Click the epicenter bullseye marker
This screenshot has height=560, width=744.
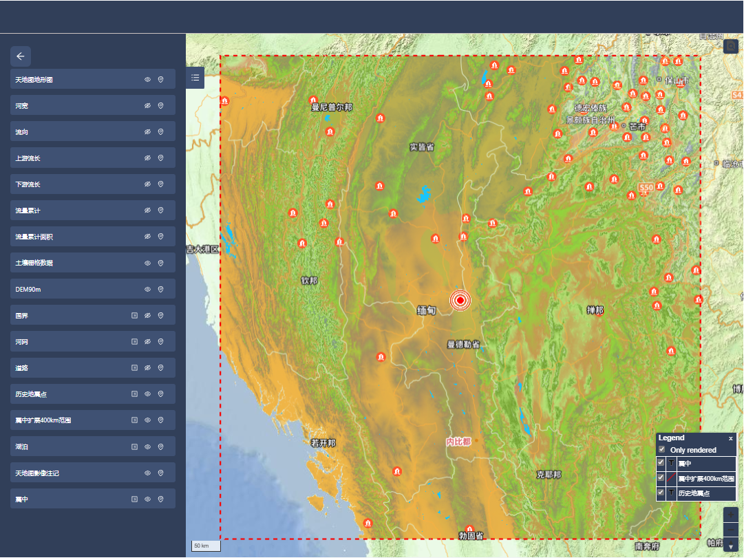click(460, 300)
